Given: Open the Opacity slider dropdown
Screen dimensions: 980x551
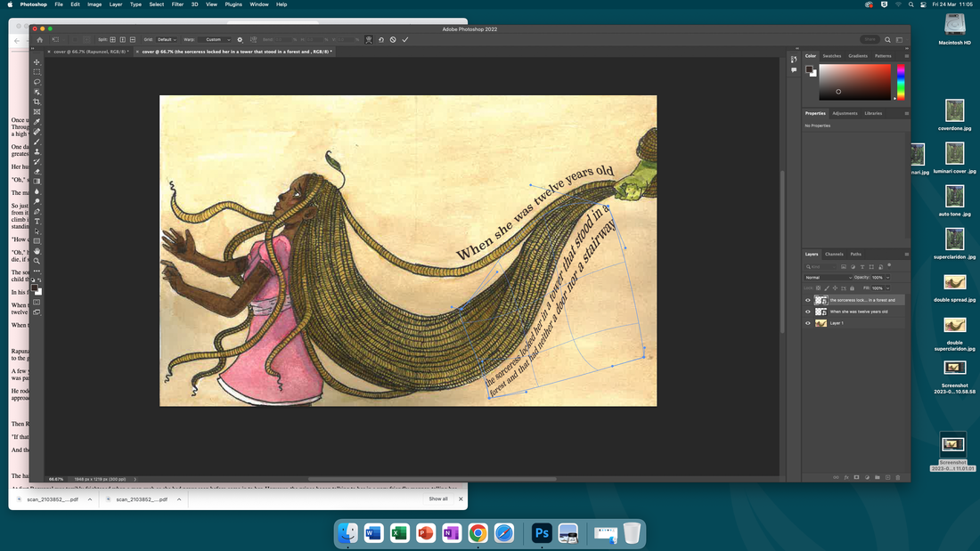Looking at the screenshot, I should click(x=887, y=278).
